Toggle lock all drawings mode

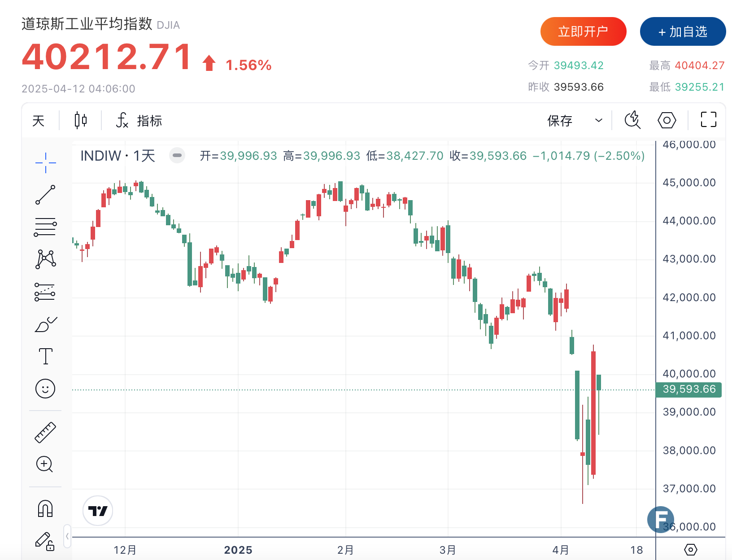coord(45,541)
